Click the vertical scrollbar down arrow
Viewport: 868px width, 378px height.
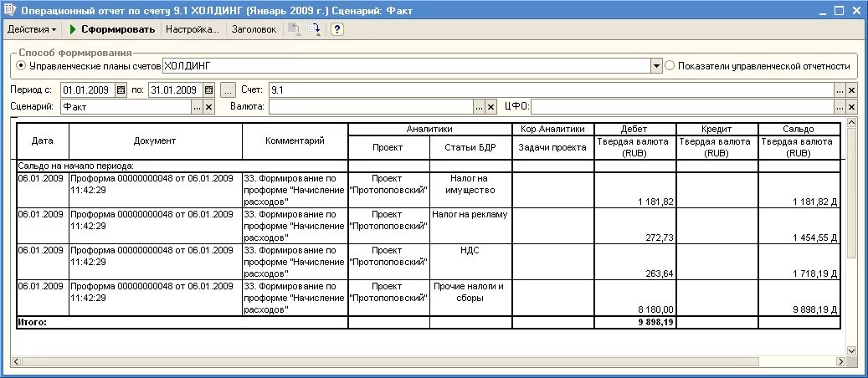[x=851, y=350]
